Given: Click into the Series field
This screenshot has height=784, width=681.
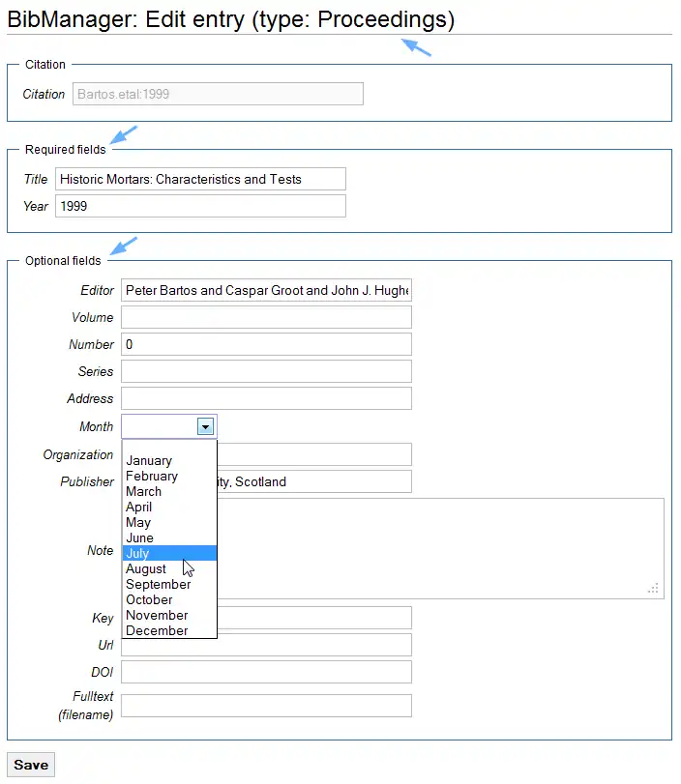Looking at the screenshot, I should tap(266, 371).
